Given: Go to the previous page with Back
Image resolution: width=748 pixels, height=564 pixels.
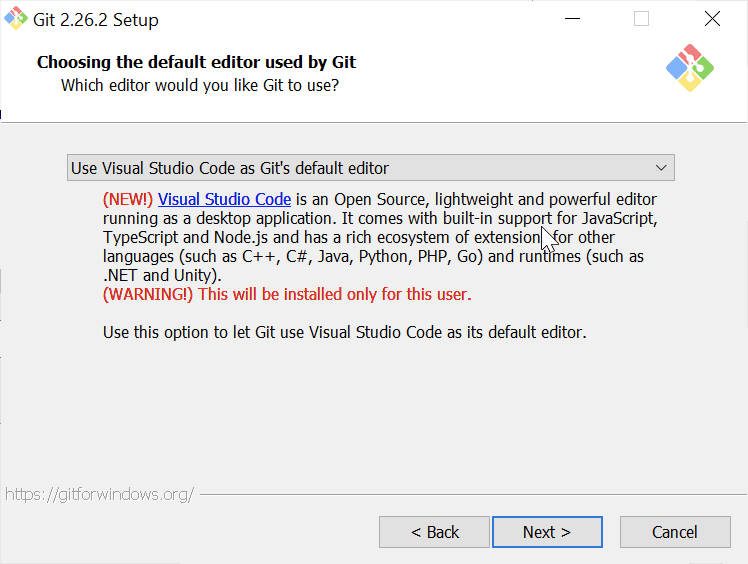Looking at the screenshot, I should (x=434, y=532).
